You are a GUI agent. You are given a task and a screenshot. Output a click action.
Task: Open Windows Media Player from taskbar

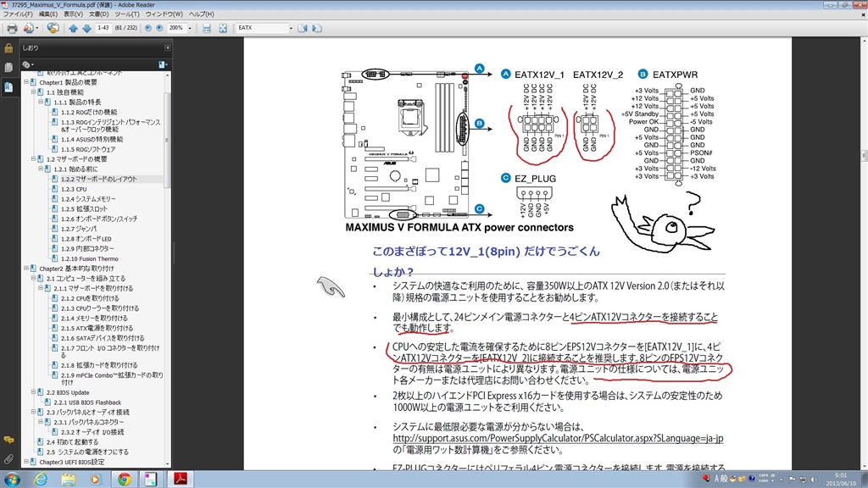click(95, 480)
